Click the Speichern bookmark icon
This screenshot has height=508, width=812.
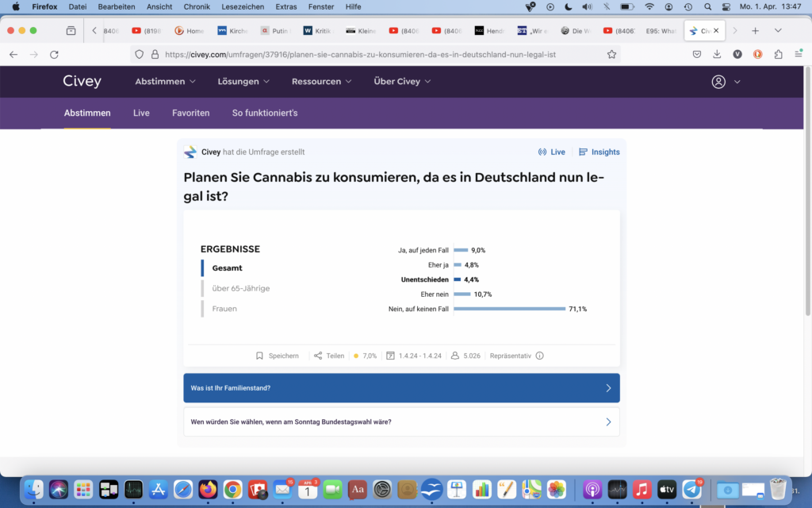pos(259,356)
